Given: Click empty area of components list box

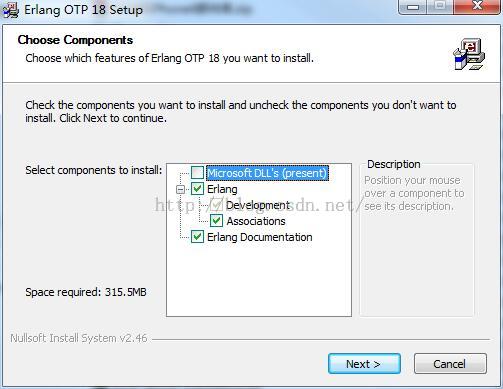Looking at the screenshot, I should pyautogui.click(x=259, y=280).
